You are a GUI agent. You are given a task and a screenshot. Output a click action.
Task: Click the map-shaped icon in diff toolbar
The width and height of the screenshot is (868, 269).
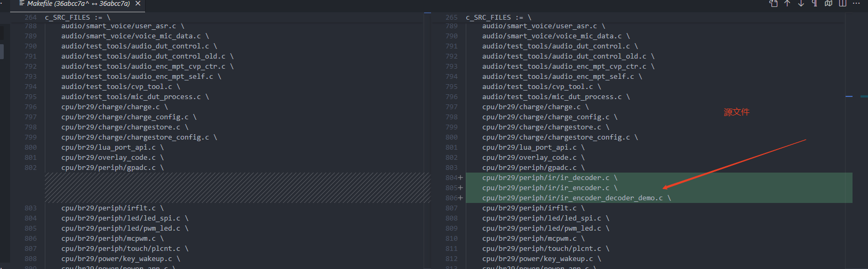coord(829,3)
